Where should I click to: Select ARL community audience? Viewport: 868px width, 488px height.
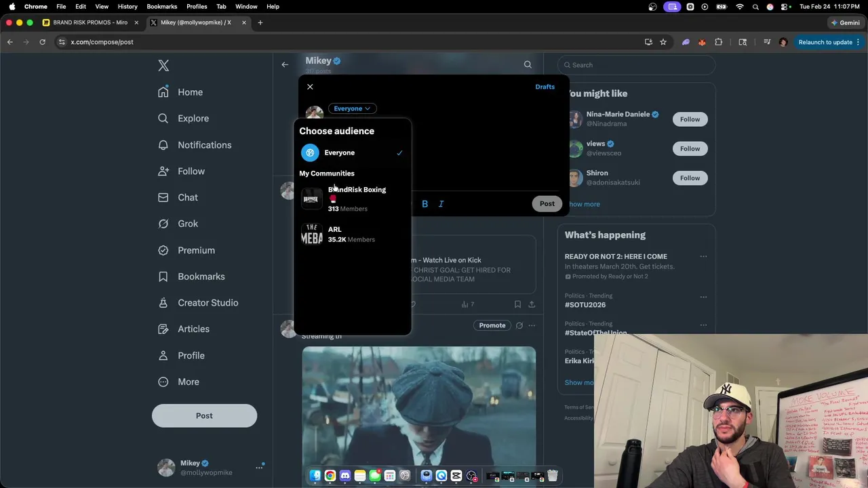[x=352, y=234]
